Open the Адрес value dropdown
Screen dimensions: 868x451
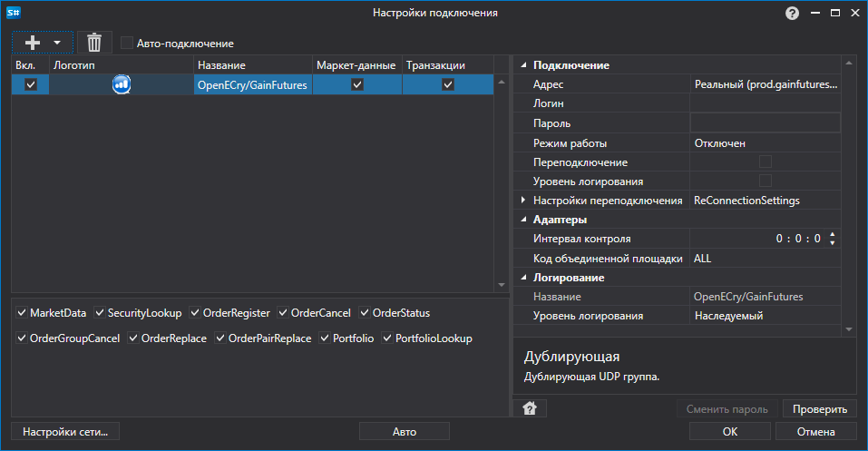coord(766,84)
